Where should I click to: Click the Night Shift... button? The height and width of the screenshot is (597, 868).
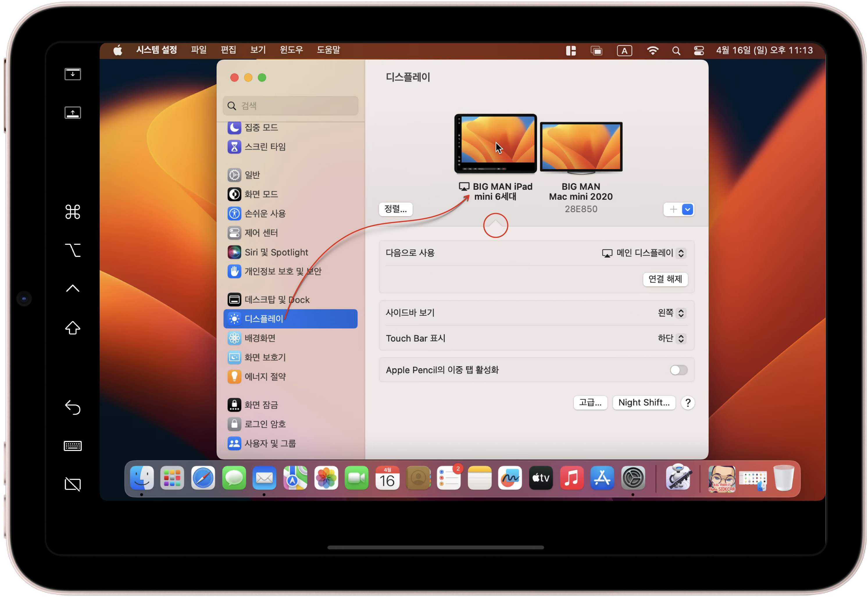(644, 403)
